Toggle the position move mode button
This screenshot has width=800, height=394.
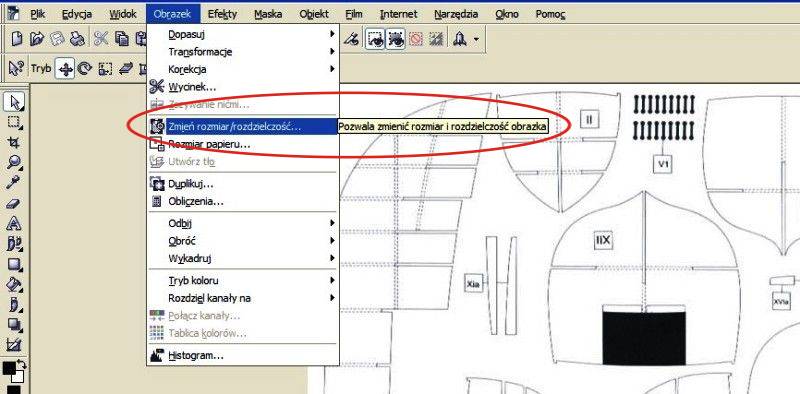[x=65, y=68]
